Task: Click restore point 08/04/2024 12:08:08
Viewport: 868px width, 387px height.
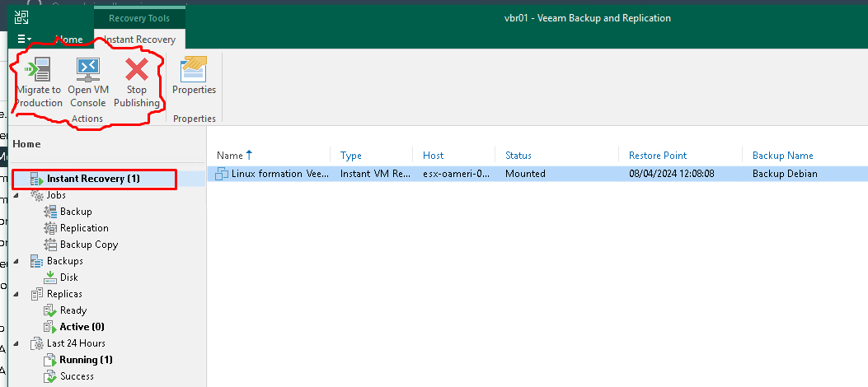Action: click(x=672, y=174)
